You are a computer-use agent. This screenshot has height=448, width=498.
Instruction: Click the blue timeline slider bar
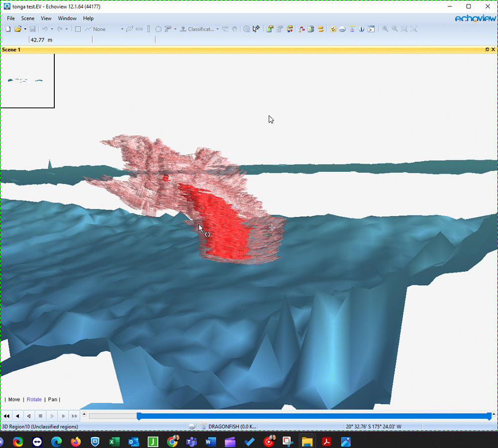pyautogui.click(x=314, y=416)
